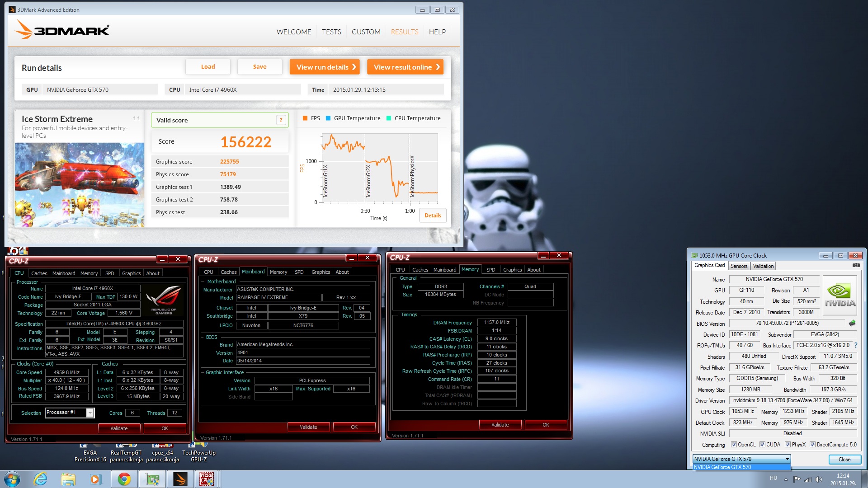Open the HELP tab in 3DMark
Screen dimensions: 868x488
coord(437,32)
